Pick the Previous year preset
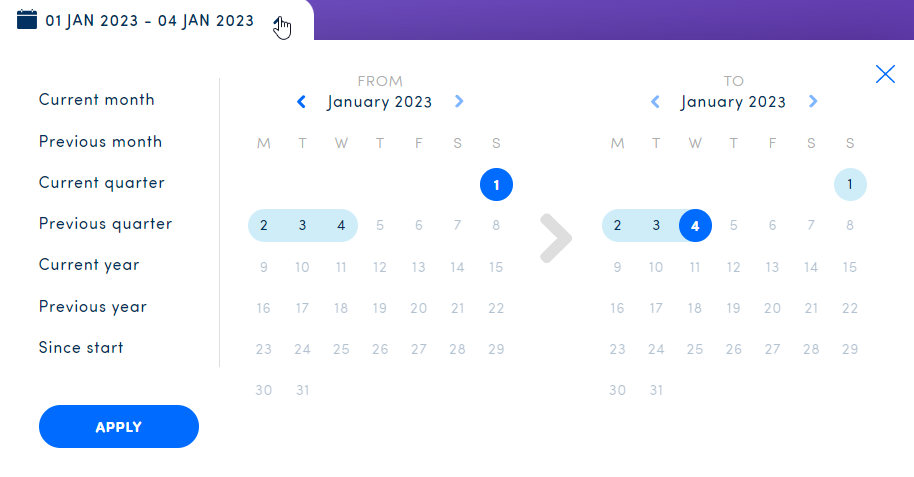The height and width of the screenshot is (477, 914). pyautogui.click(x=93, y=307)
